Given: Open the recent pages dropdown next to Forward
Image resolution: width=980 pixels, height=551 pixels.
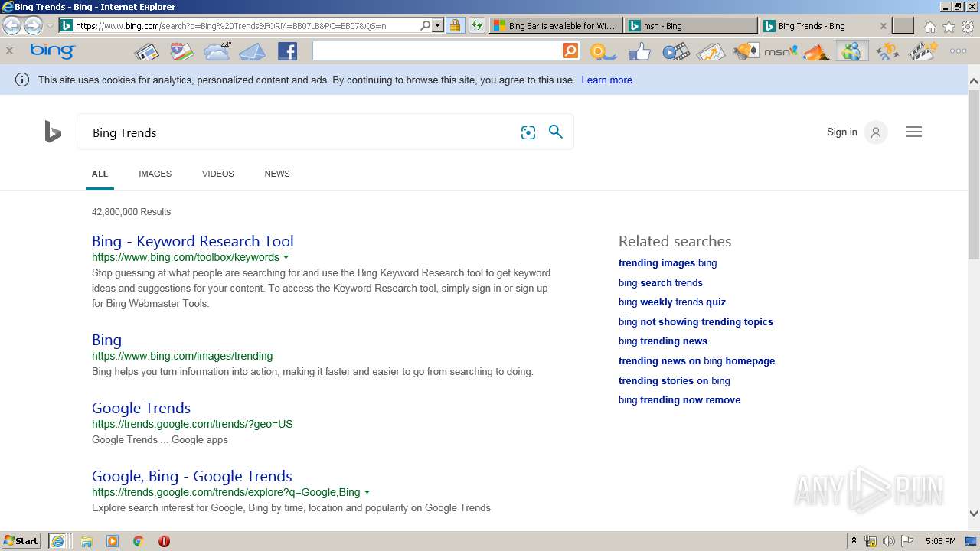Looking at the screenshot, I should [50, 25].
